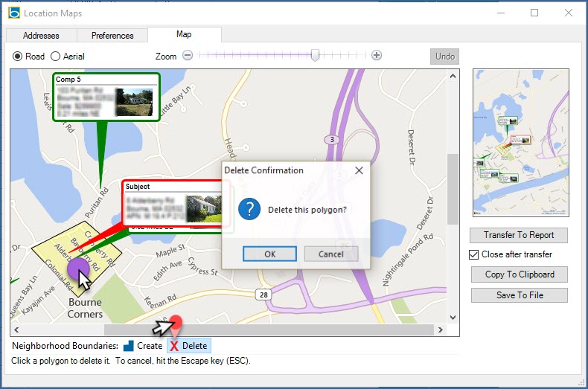Select the Map tab

184,34
